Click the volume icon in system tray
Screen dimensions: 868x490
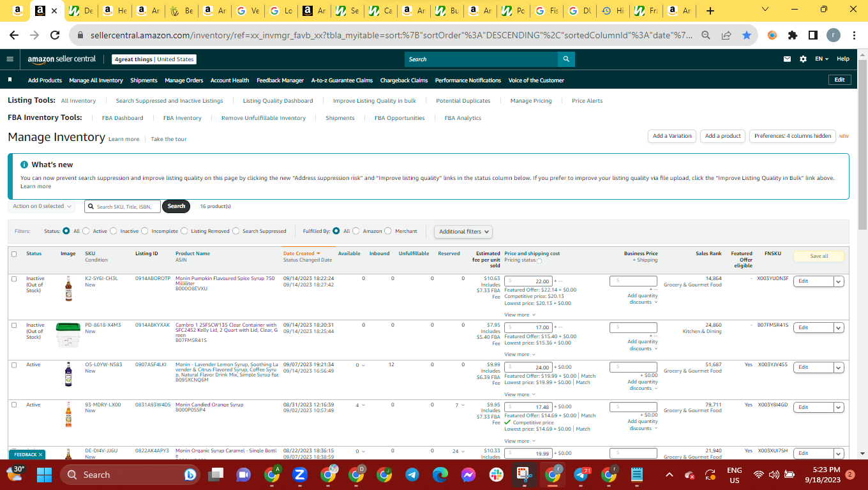pos(774,475)
